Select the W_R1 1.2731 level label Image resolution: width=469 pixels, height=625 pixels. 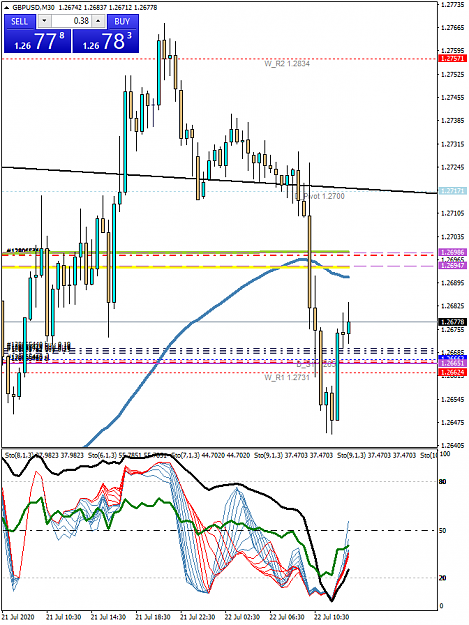287,377
